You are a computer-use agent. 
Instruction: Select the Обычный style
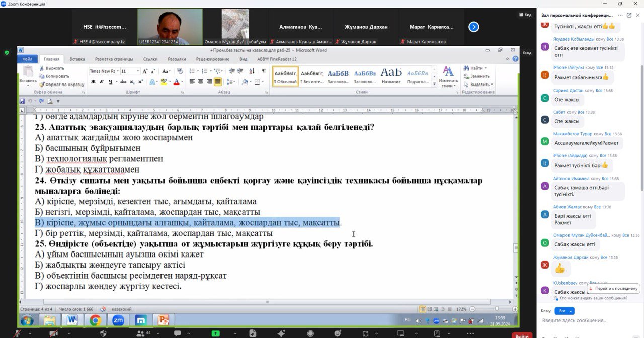[285, 76]
